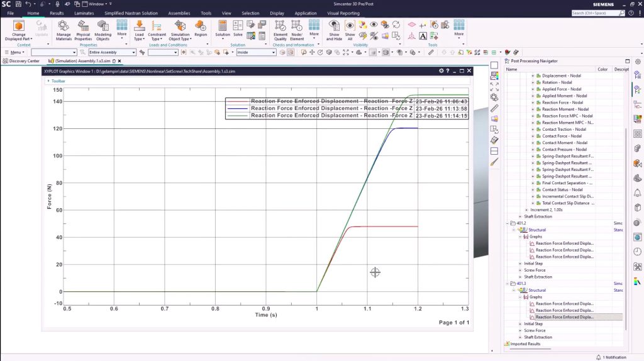
Task: Open Simulation Object Type gallery
Action: click(180, 30)
